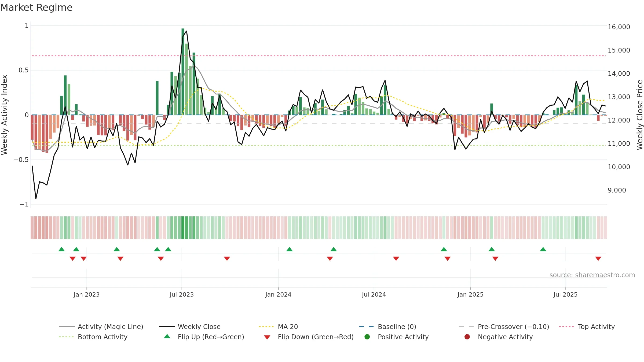Click the tallest green activity bar near Jul 2023
The height and width of the screenshot is (362, 644).
pyautogui.click(x=183, y=72)
